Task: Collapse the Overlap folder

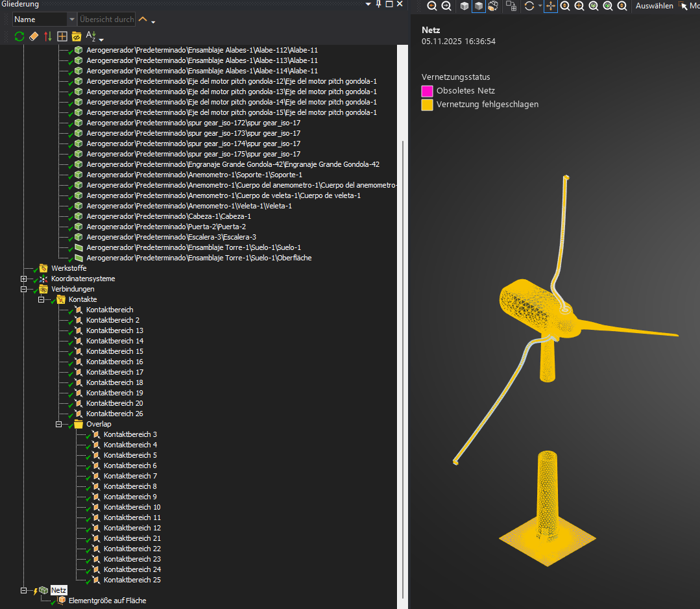Action: pos(59,424)
